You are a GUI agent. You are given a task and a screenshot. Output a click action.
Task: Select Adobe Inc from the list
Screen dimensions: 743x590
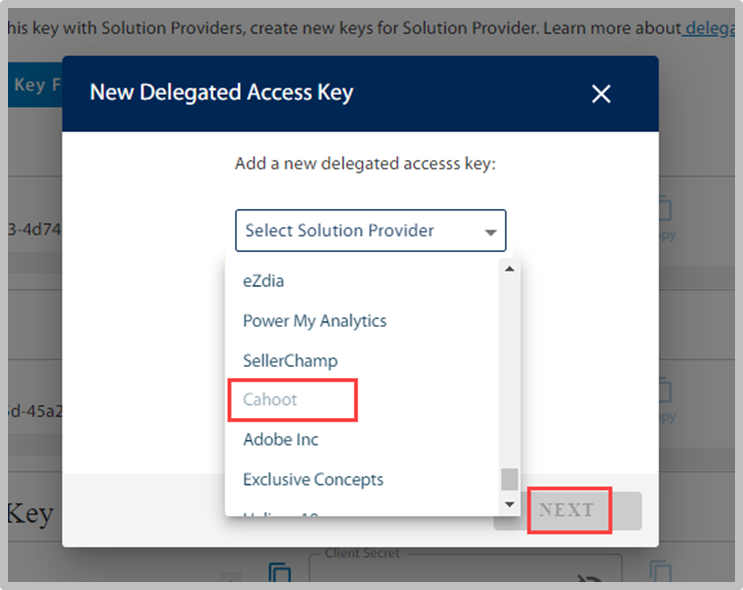pyautogui.click(x=281, y=439)
